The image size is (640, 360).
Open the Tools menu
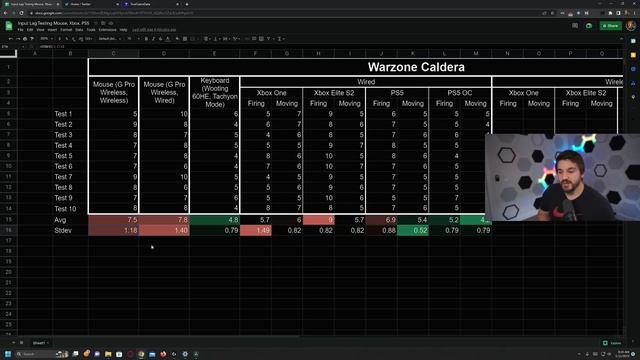[91, 30]
